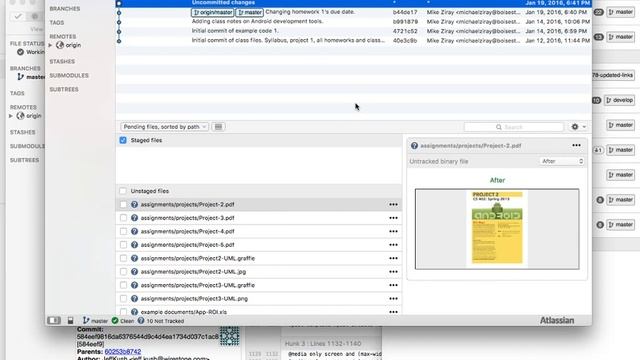Viewport: 640px width, 360px height.
Task: Click the disk icon in status bar
Action: coord(71,321)
